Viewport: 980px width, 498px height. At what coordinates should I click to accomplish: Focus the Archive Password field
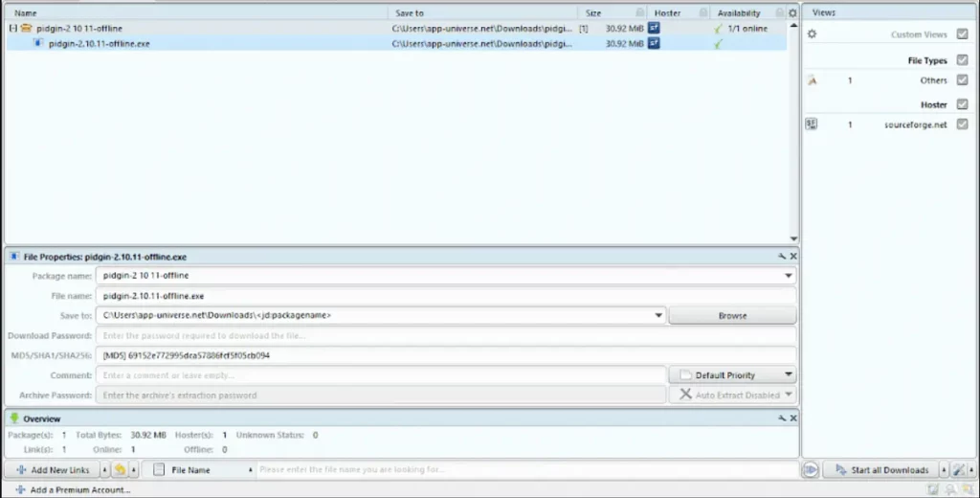pyautogui.click(x=381, y=395)
